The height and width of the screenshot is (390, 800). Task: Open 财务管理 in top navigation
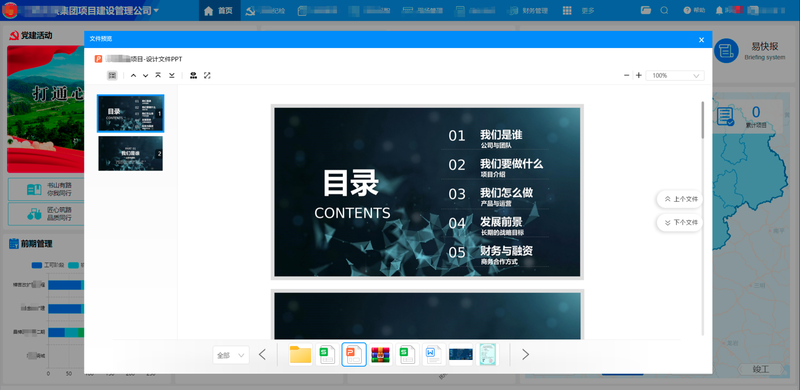(x=528, y=10)
